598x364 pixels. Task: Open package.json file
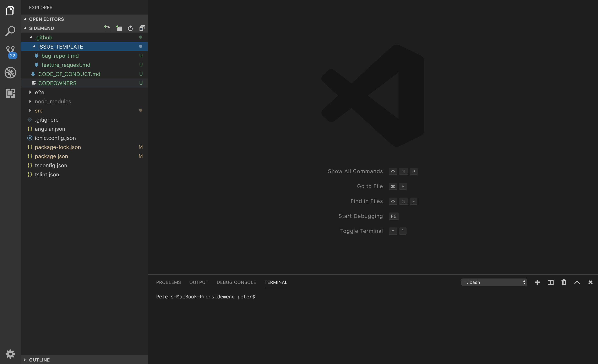pos(51,156)
